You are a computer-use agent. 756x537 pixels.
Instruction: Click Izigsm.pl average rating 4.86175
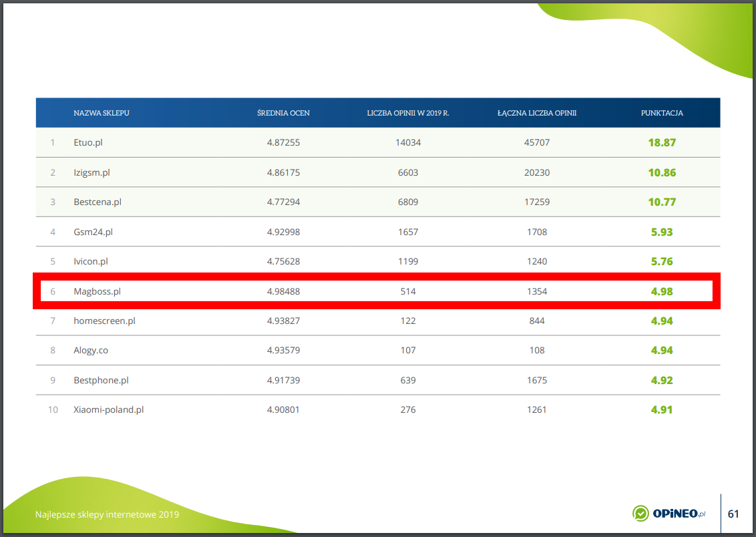[x=283, y=172]
